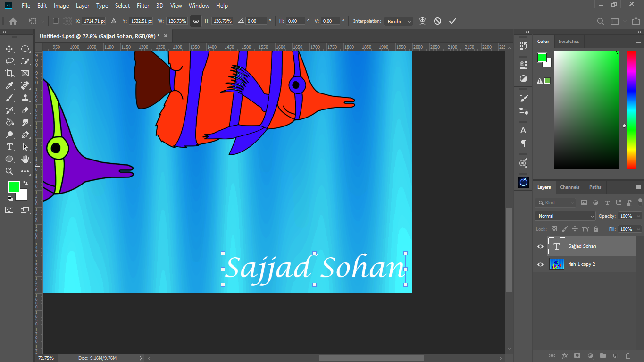Select the Pen tool

(25, 135)
